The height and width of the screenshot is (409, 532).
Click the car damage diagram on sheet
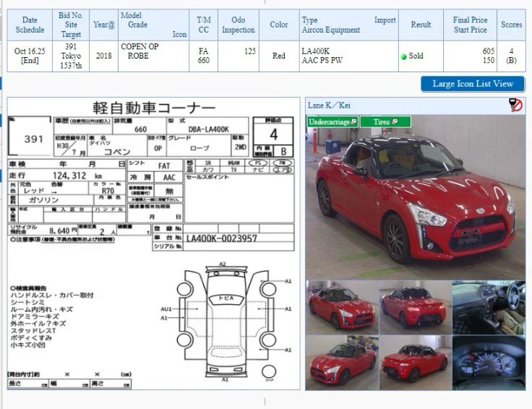coord(226,322)
